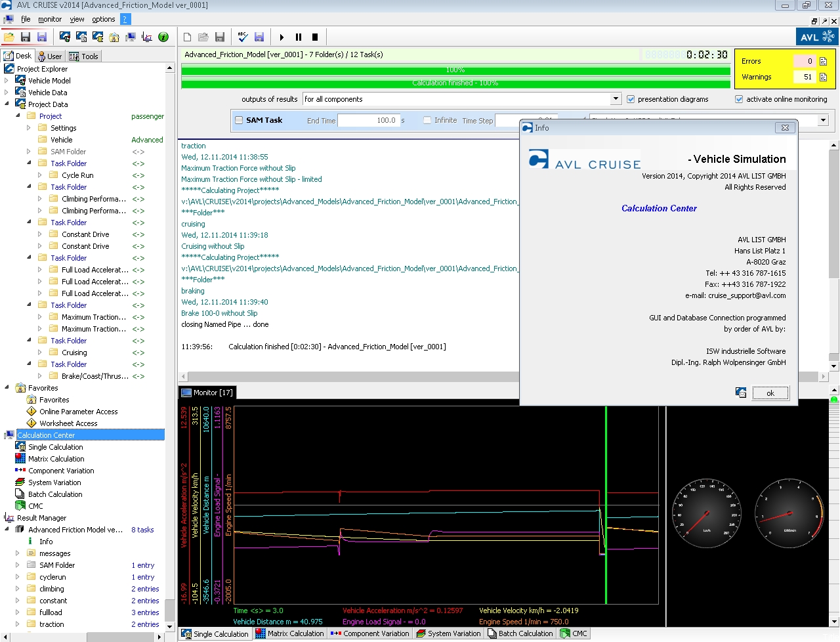Click the ABC spell-check icon
The image size is (840, 642).
coord(243,37)
